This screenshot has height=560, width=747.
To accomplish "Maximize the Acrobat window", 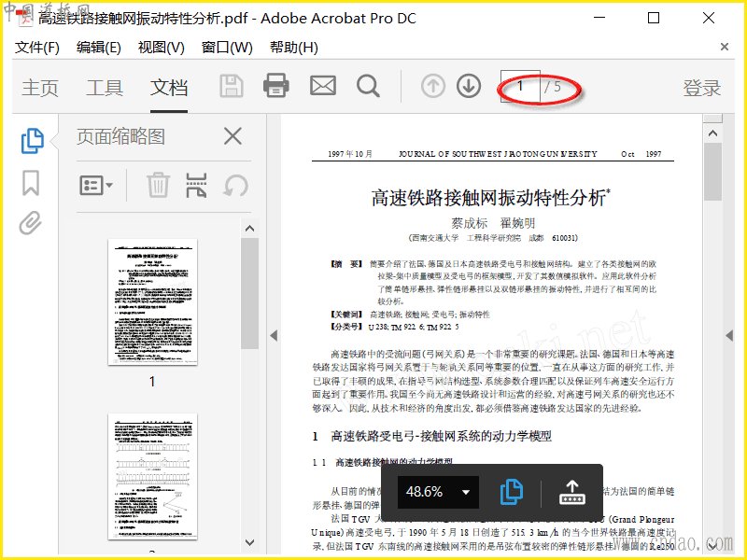I will point(654,18).
